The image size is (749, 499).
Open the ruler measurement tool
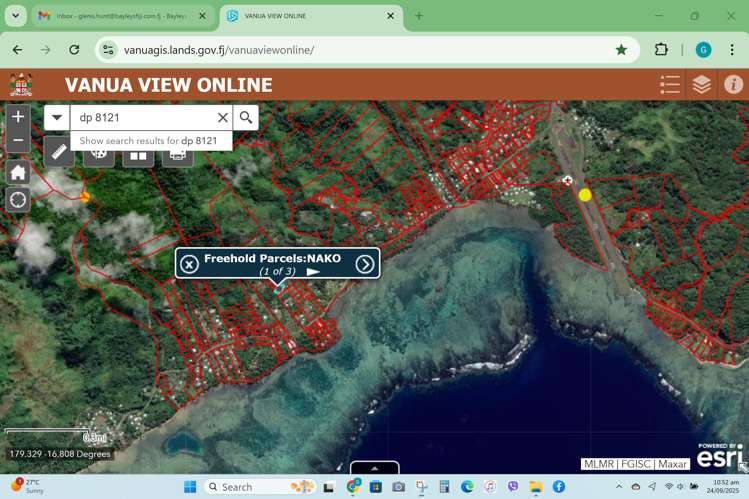59,152
